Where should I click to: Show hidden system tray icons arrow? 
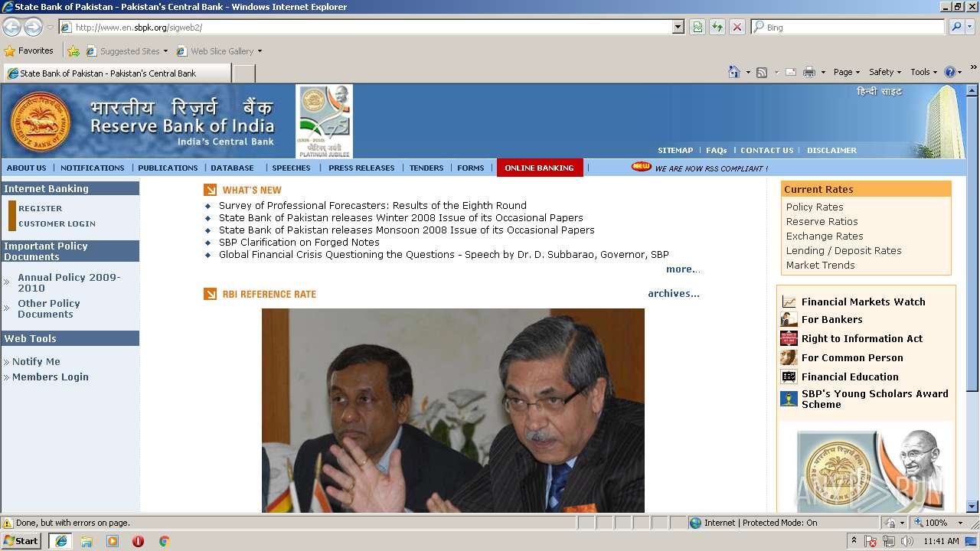click(854, 541)
